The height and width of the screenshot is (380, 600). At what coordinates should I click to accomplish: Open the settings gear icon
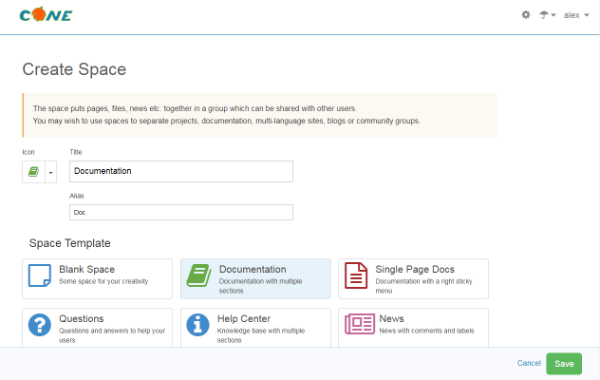click(526, 15)
